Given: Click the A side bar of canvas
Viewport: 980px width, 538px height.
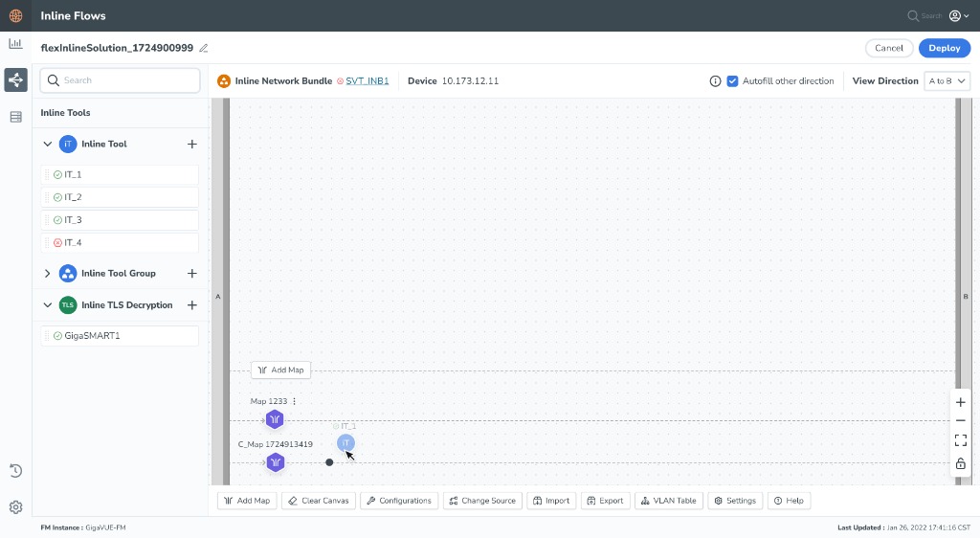Looking at the screenshot, I should (218, 292).
